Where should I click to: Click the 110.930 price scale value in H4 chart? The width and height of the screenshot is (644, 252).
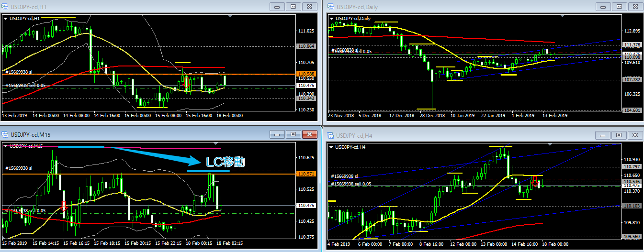click(632, 159)
